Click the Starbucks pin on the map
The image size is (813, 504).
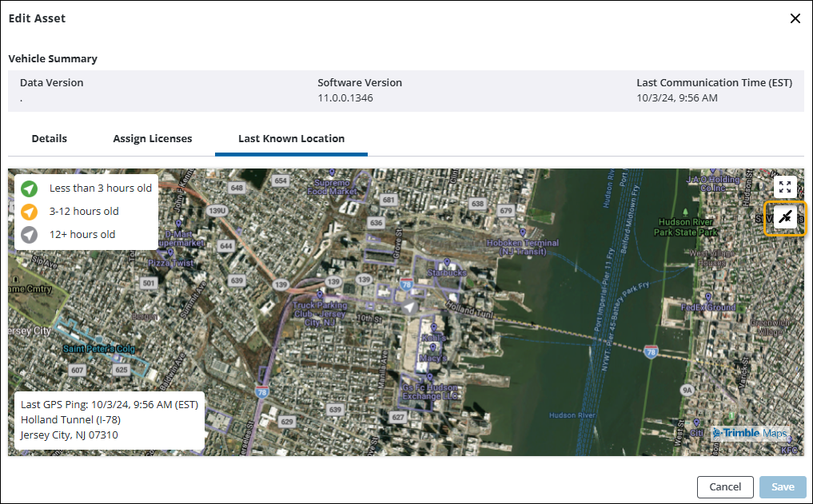(447, 263)
